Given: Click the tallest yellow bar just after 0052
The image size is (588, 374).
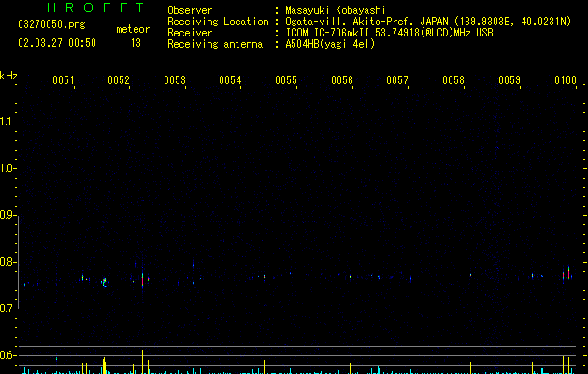Looking at the screenshot, I should pos(142,362).
